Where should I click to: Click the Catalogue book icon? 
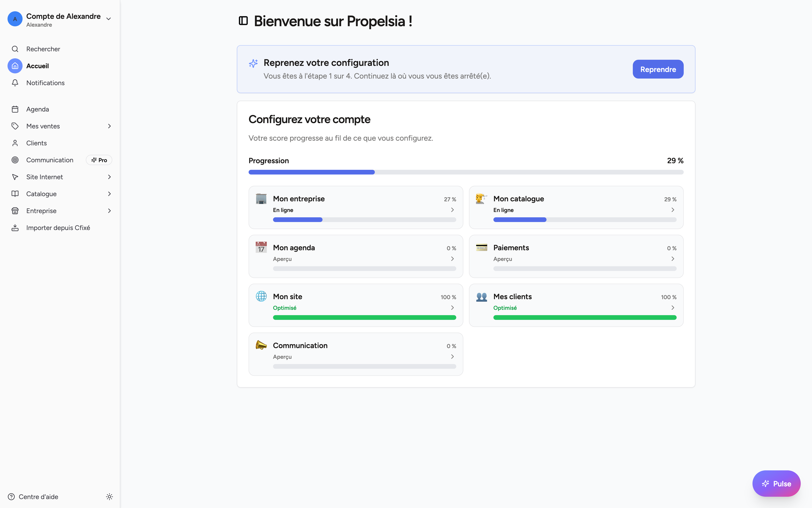15,194
